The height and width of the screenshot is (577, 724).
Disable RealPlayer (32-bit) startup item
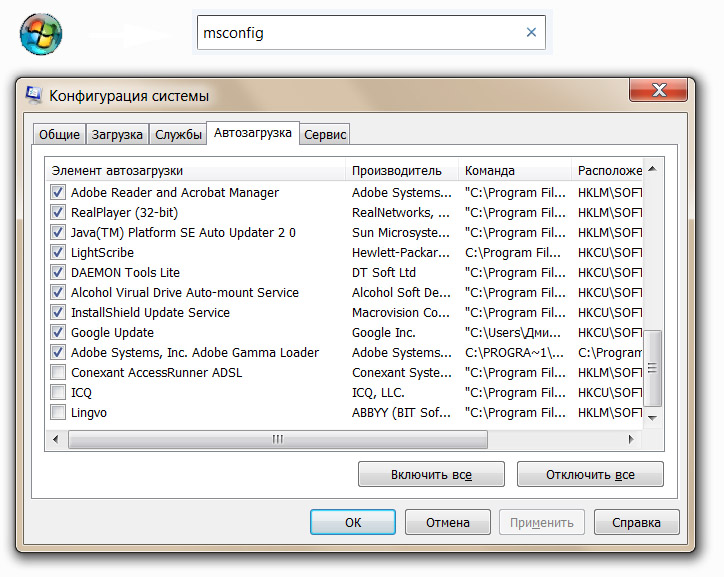point(58,212)
